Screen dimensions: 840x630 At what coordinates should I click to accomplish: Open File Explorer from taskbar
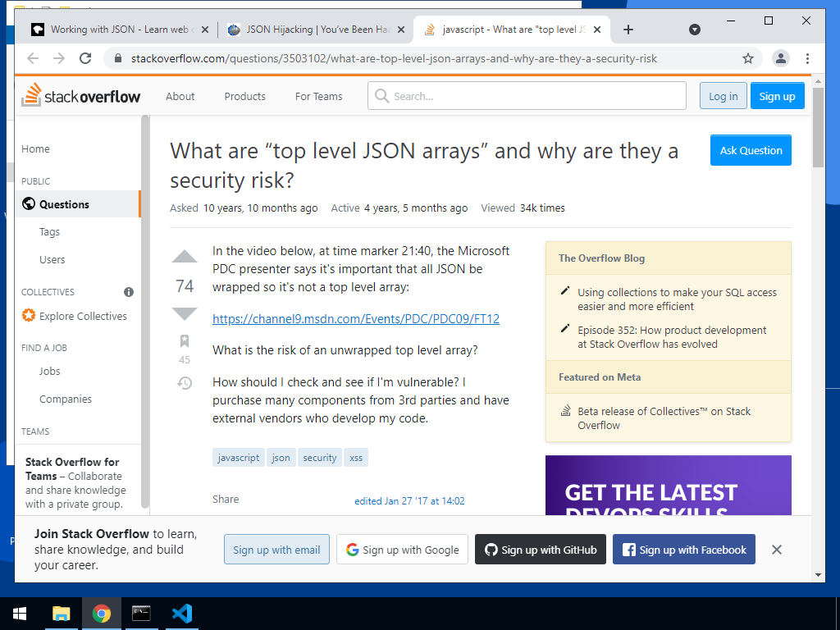coord(61,614)
